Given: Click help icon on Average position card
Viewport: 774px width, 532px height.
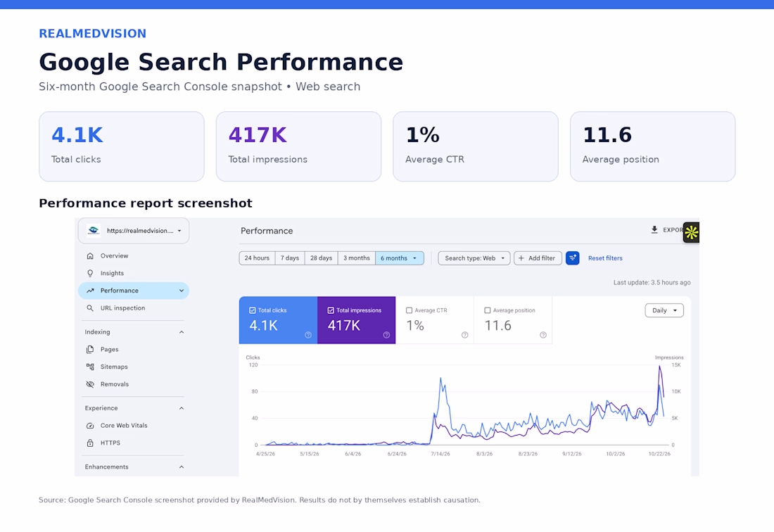Looking at the screenshot, I should point(543,335).
